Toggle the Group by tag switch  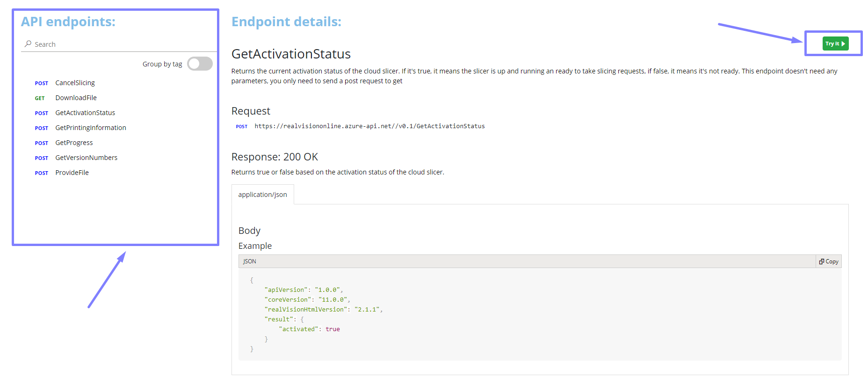click(200, 64)
